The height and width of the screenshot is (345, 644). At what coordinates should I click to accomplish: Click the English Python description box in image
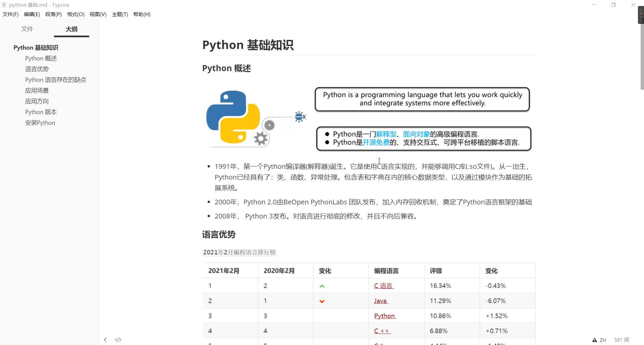tap(422, 99)
